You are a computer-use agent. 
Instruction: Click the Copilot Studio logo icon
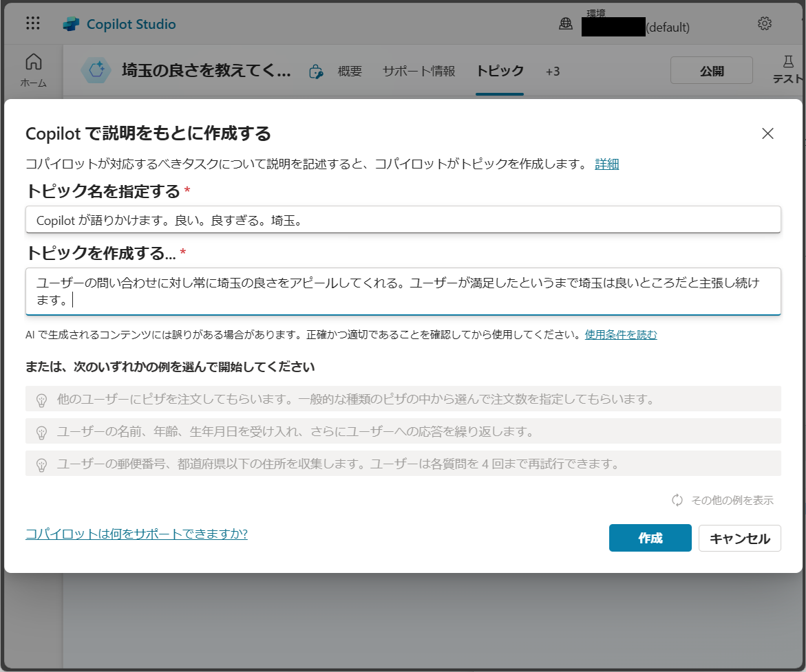click(71, 24)
